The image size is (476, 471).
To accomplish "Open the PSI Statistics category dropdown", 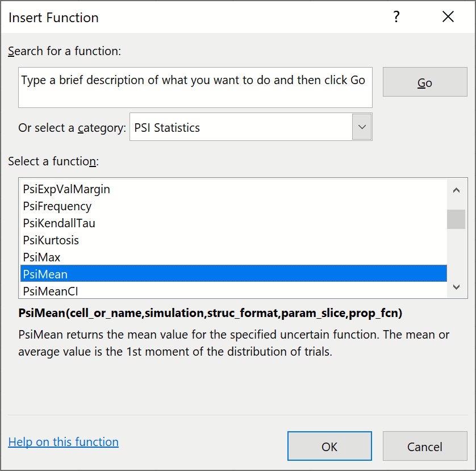I will tap(361, 127).
